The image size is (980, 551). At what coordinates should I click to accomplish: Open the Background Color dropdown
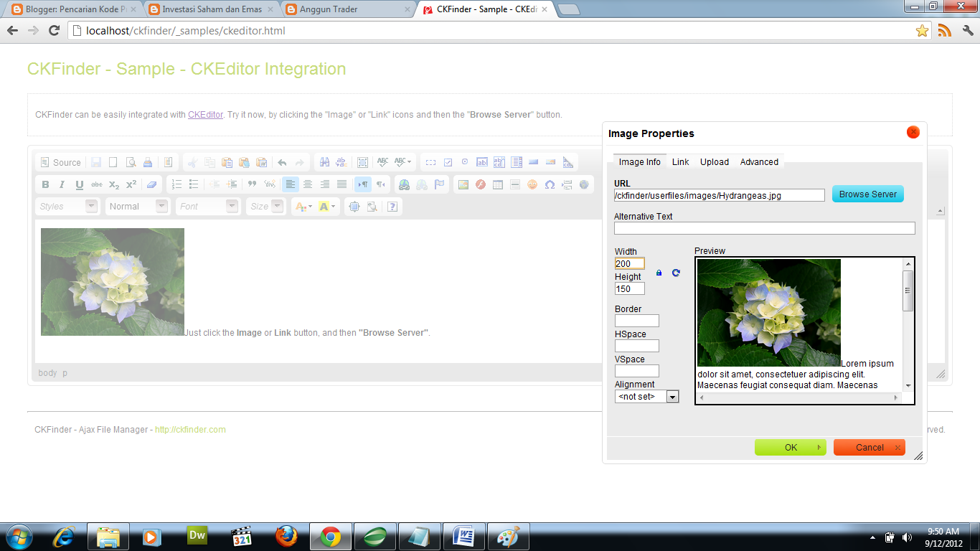click(327, 207)
